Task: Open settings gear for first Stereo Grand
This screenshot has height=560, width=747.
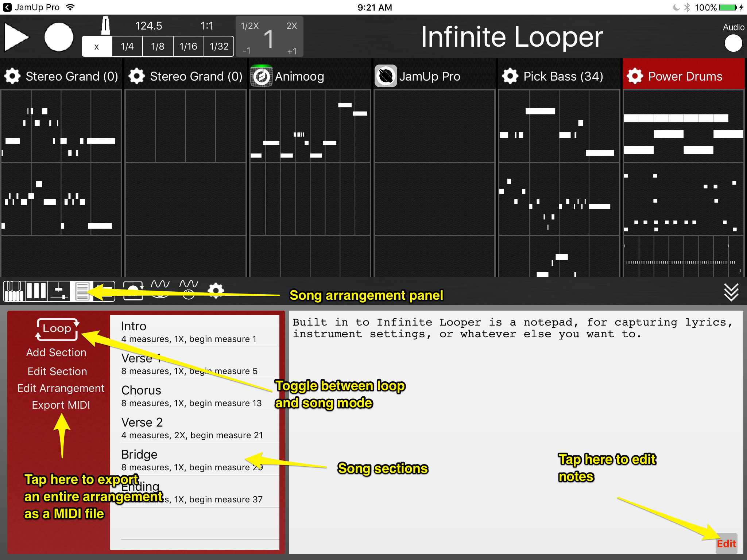Action: tap(12, 76)
